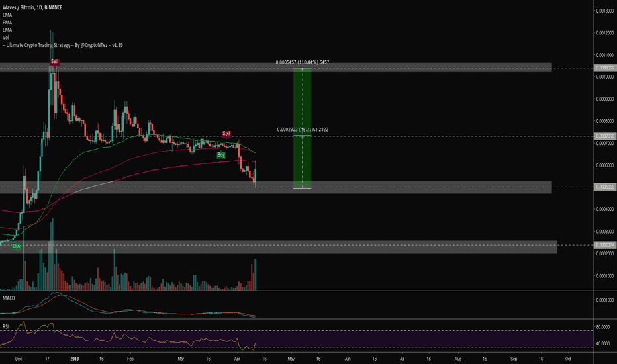Click 0.0011000 on the price axis
Image resolution: width=617 pixels, height=364 pixels.
(x=605, y=55)
